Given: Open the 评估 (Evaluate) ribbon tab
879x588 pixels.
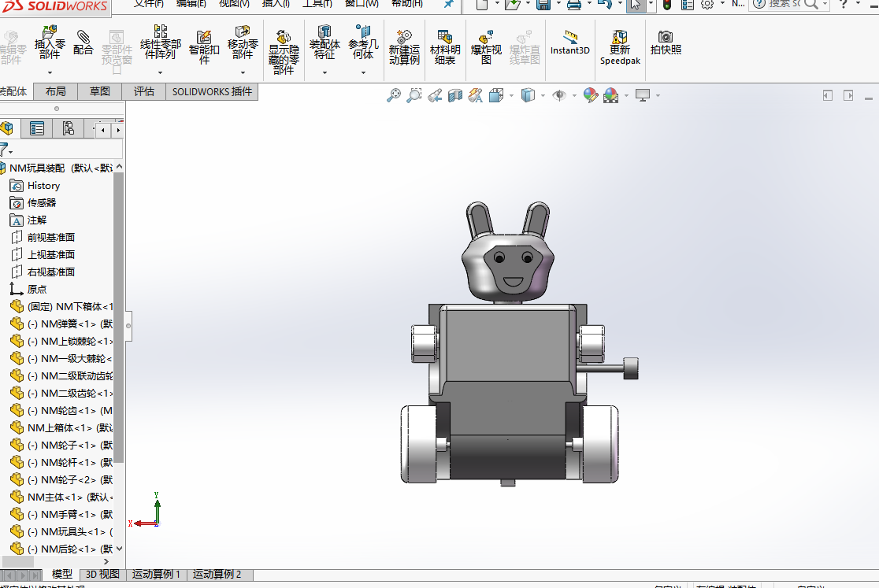Looking at the screenshot, I should pos(143,91).
